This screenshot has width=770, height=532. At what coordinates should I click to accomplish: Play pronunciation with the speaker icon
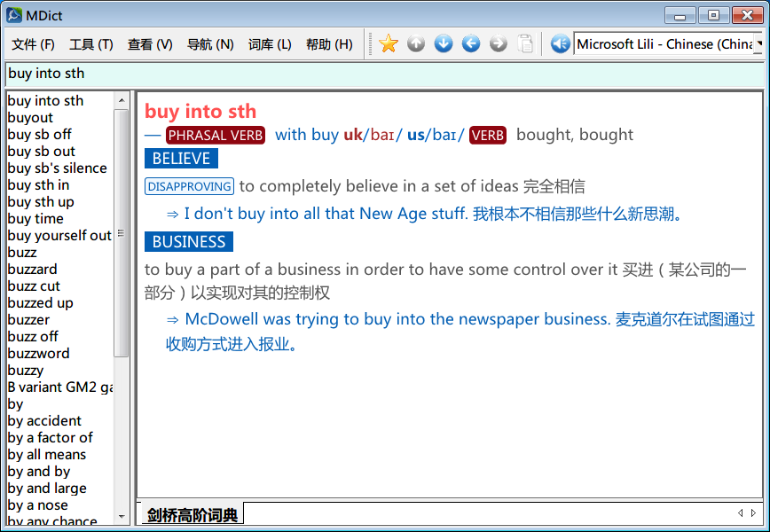(x=560, y=43)
